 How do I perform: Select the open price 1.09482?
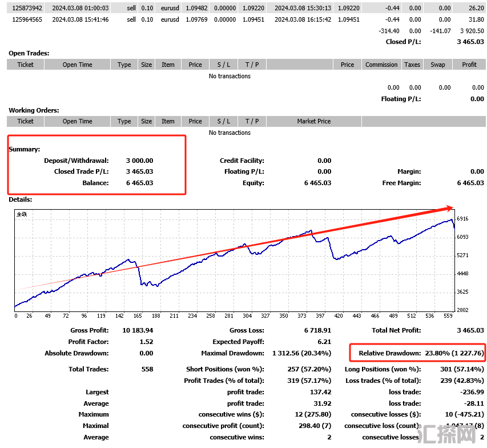click(x=196, y=8)
